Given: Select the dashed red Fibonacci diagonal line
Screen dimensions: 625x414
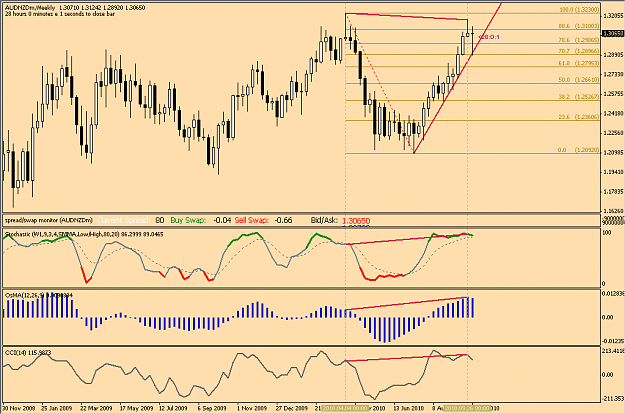Looking at the screenshot, I should pyautogui.click(x=380, y=84).
